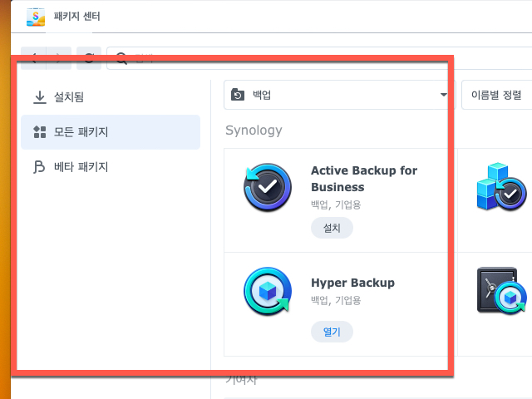Select 모든 패키지 in the sidebar
This screenshot has width=532, height=399.
click(111, 132)
